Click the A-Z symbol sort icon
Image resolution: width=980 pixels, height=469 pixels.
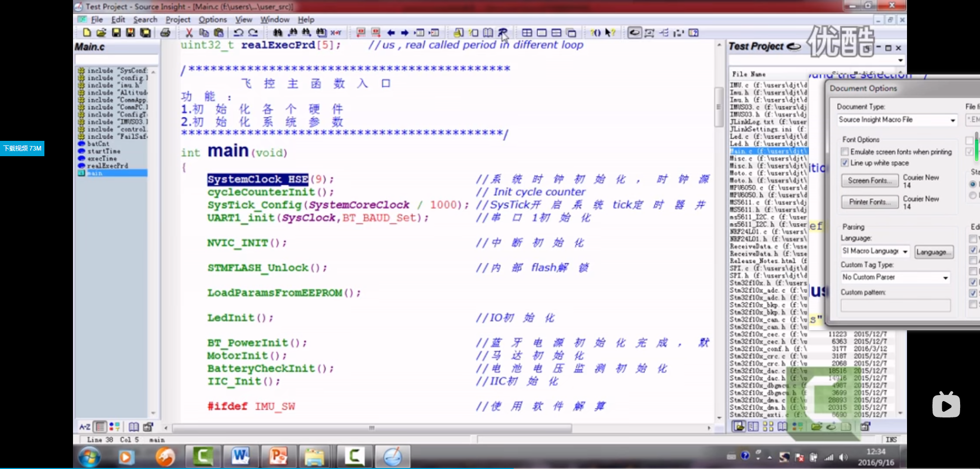(84, 427)
